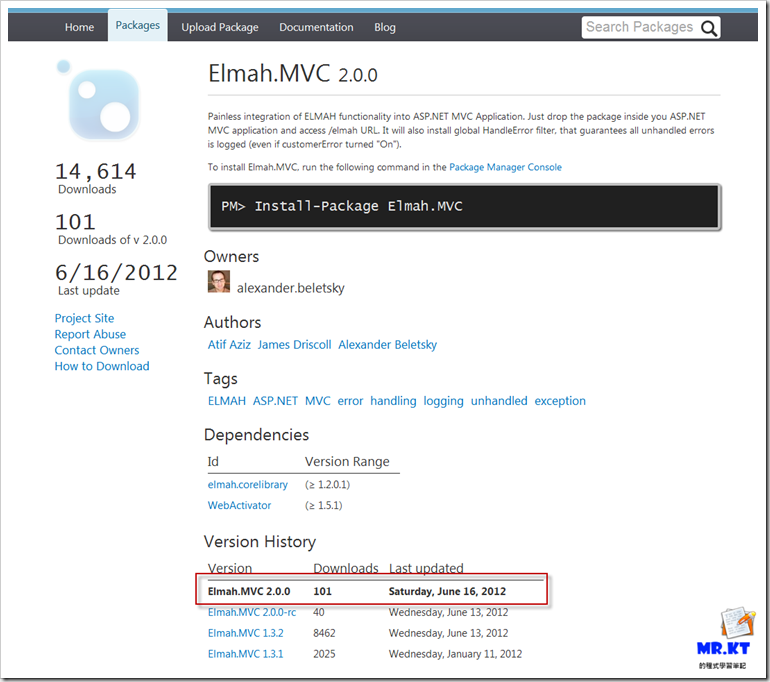Open Elmah.MVC 1.3.2 version

[x=246, y=633]
